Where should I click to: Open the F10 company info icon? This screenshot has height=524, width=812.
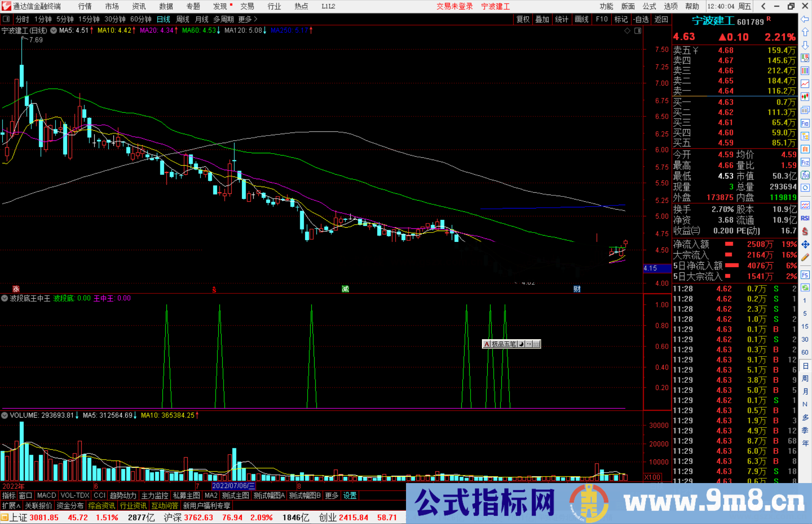coord(805,123)
